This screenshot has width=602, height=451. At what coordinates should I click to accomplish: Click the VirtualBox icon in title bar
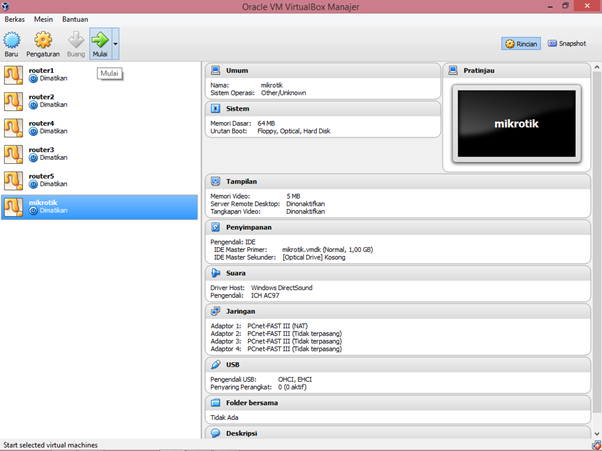5,6
